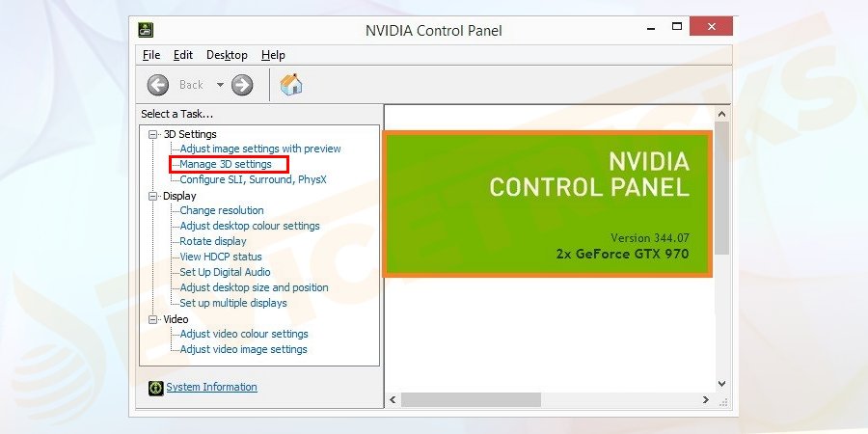Open Manage 3D settings

(x=226, y=164)
